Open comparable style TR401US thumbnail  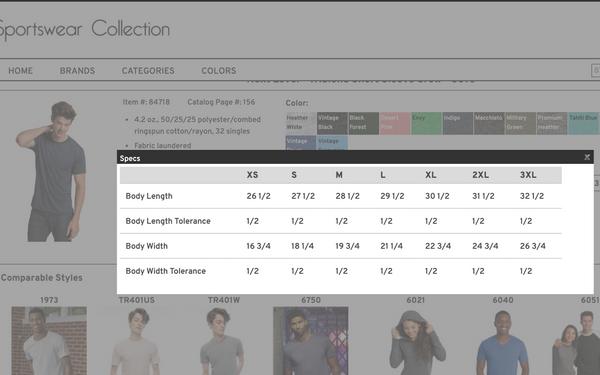pyautogui.click(x=136, y=341)
